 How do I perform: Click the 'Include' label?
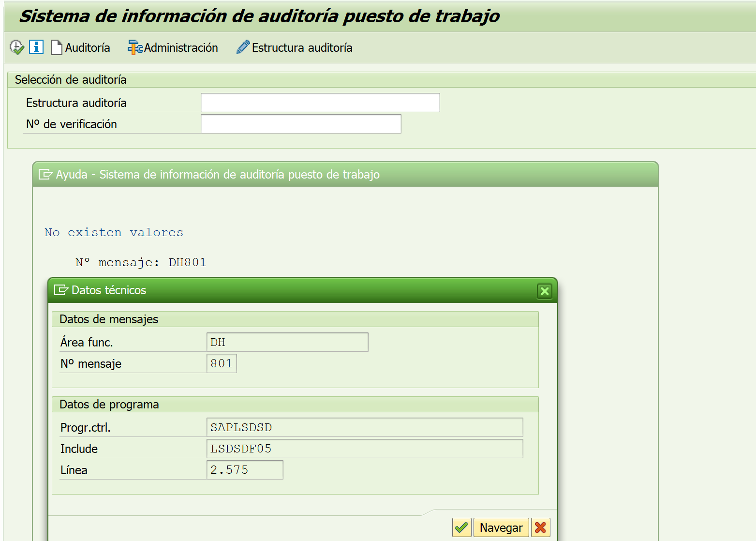point(79,449)
